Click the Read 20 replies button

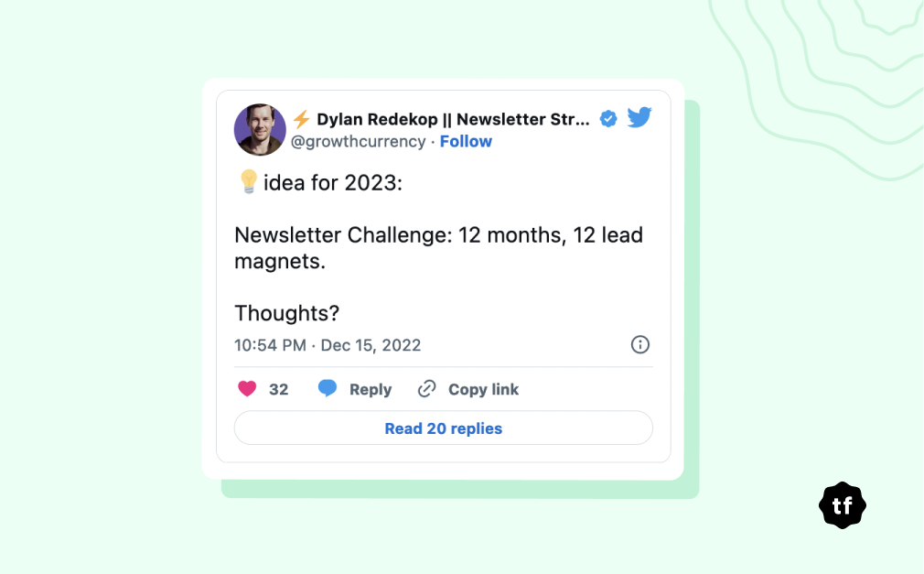point(443,428)
